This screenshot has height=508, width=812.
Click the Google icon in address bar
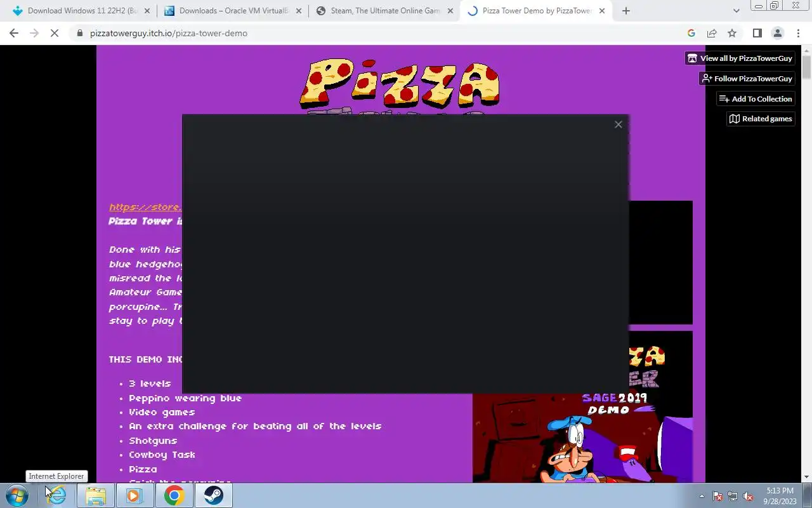[x=691, y=33]
